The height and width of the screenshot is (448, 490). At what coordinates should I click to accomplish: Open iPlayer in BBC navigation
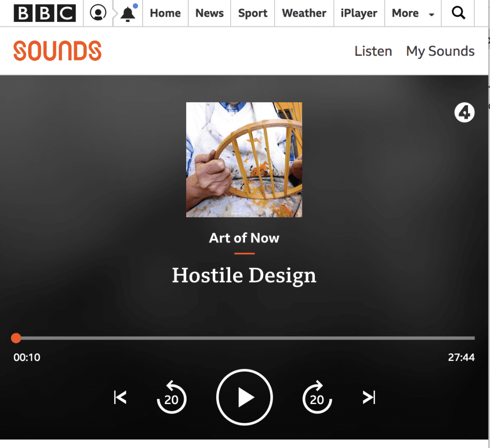coord(359,13)
